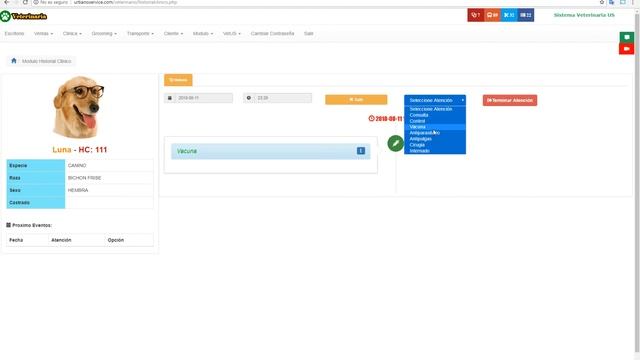Click the red timeline date label
Screen dimensions: 640x360
point(386,119)
